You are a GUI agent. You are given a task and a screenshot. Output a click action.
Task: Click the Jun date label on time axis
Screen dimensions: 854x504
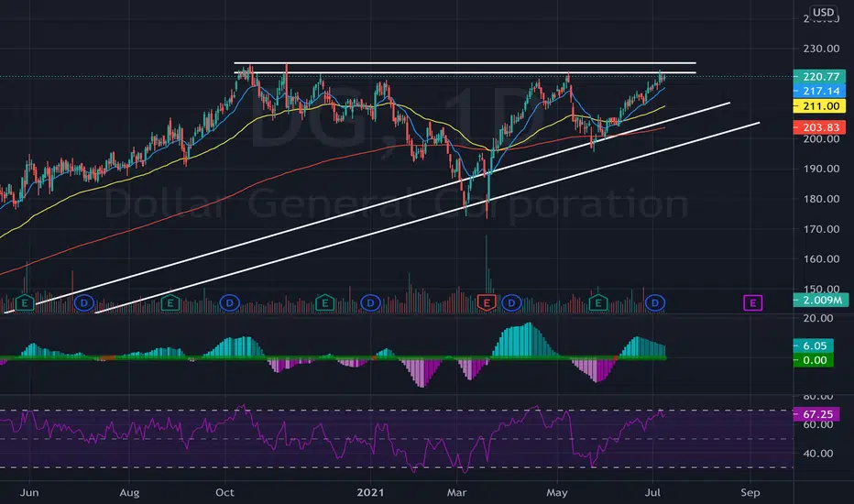(29, 493)
